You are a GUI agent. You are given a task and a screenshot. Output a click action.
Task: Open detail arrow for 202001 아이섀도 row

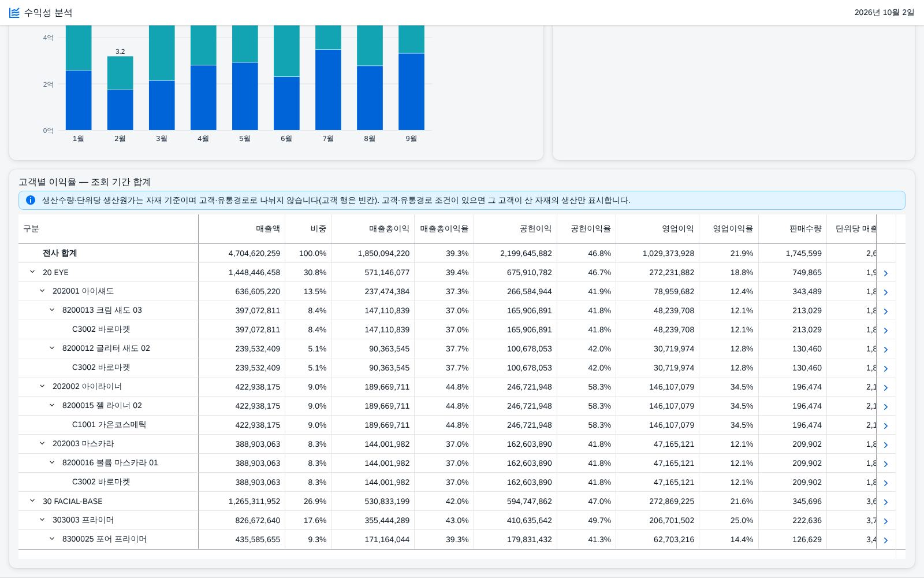886,292
